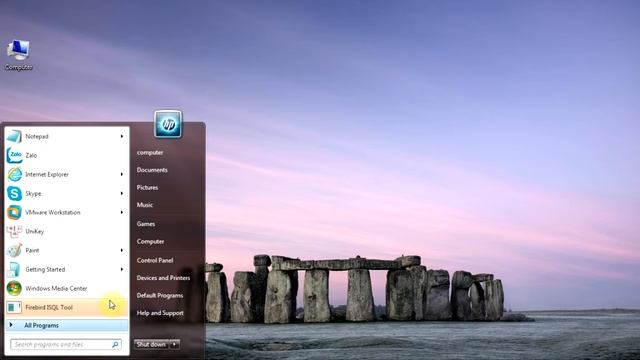Open Documents from Start menu
Image resolution: width=640 pixels, height=360 pixels.
pos(152,170)
